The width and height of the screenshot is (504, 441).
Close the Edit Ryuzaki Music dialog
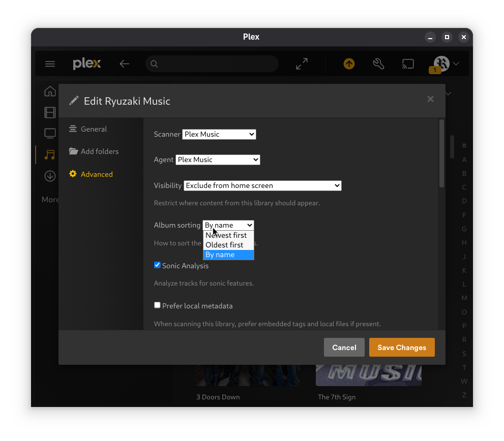[x=430, y=99]
